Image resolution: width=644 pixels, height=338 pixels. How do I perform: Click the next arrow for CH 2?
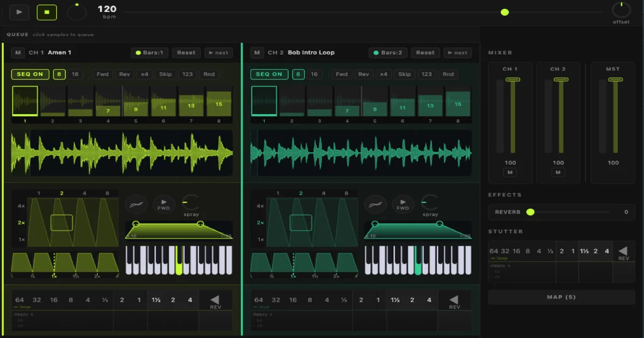tap(457, 53)
